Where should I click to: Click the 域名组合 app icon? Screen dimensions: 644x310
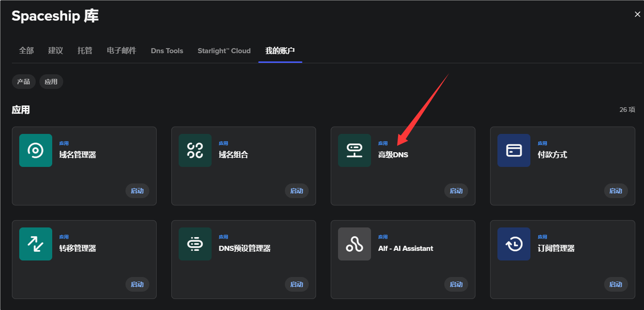coord(195,150)
